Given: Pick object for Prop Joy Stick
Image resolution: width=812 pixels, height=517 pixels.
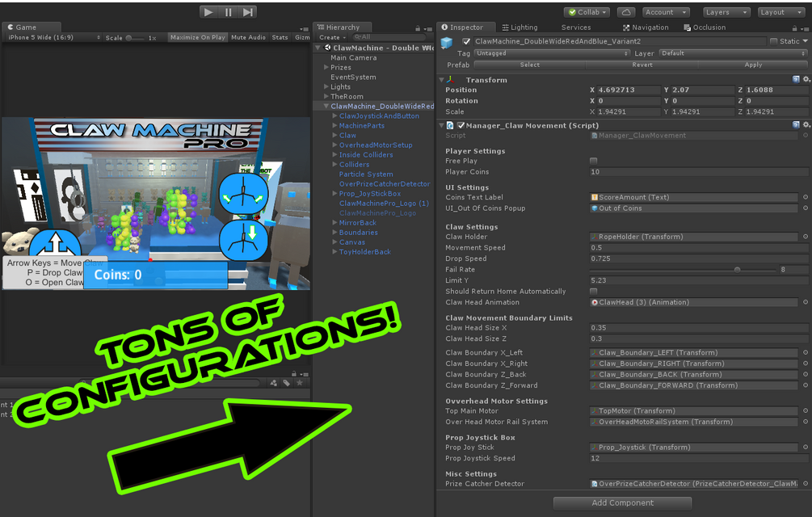Looking at the screenshot, I should (x=806, y=448).
